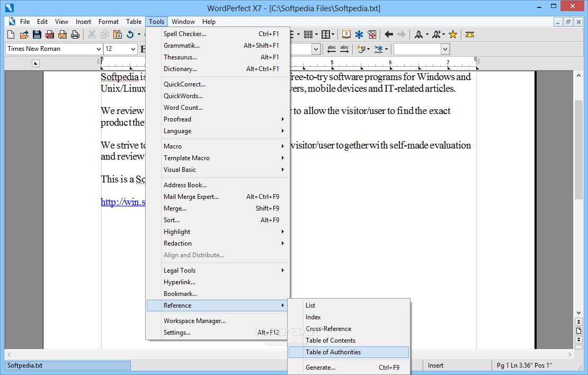
Task: Click the Cut scissors icon
Action: 92,34
